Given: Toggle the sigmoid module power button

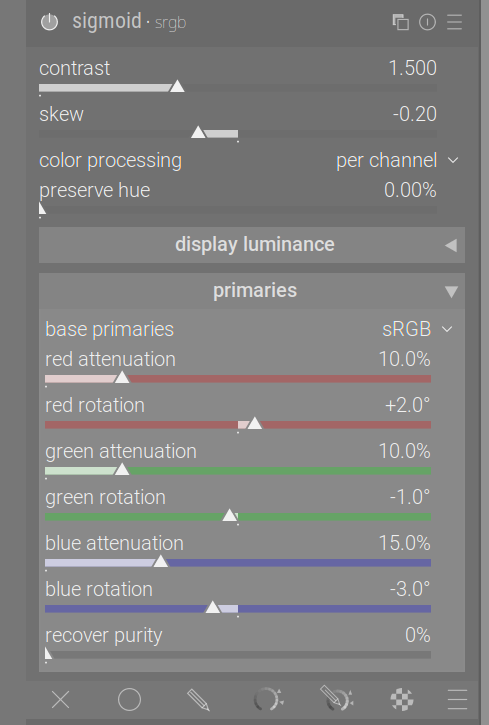Looking at the screenshot, I should tap(49, 22).
